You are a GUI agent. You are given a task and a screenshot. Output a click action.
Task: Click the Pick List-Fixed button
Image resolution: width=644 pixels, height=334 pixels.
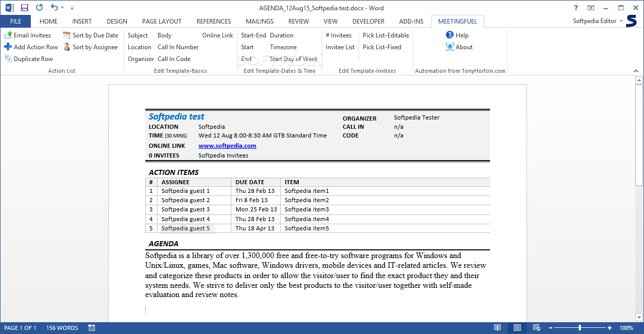point(382,47)
